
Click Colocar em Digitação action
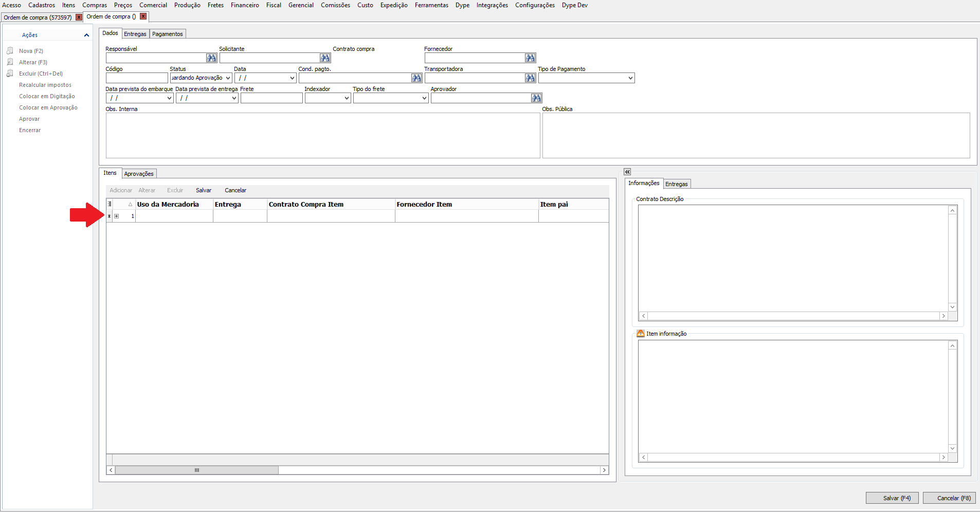pos(47,96)
